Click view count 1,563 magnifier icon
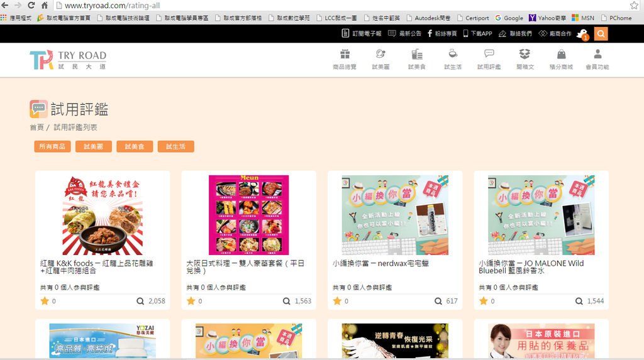Viewport: 644px width, 360px height. click(x=286, y=302)
